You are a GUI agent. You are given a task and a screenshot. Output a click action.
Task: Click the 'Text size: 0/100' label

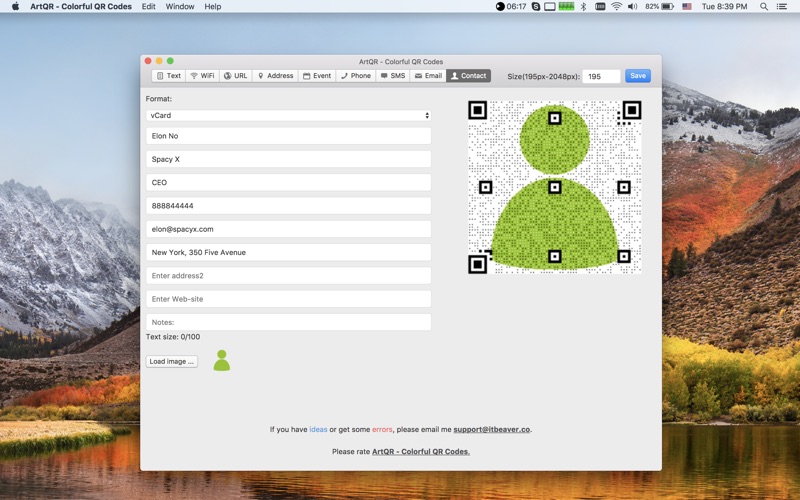click(x=173, y=337)
